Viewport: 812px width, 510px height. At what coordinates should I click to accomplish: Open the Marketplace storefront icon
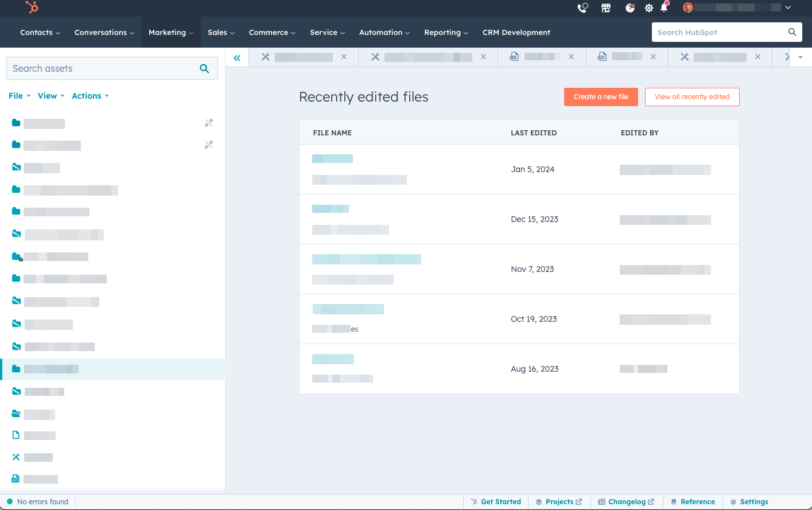605,8
